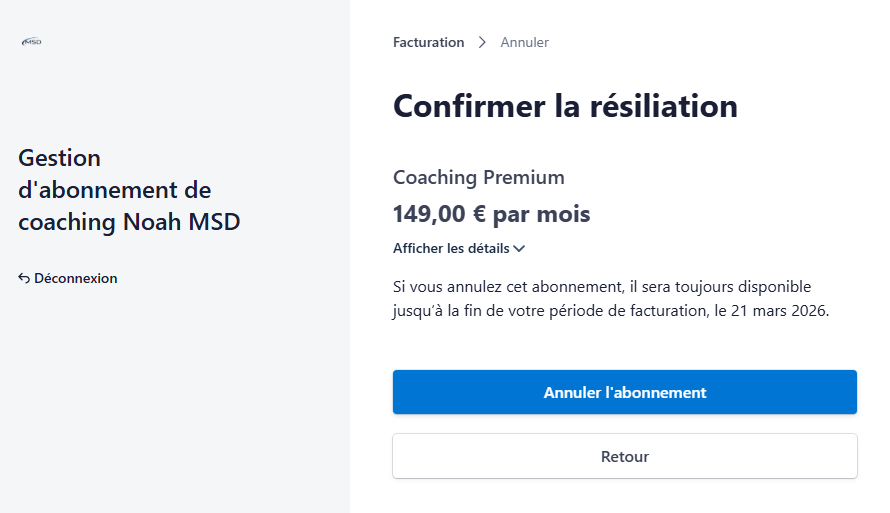Click the chevron next to Afficher les détails
This screenshot has width=890, height=513.
coord(519,249)
